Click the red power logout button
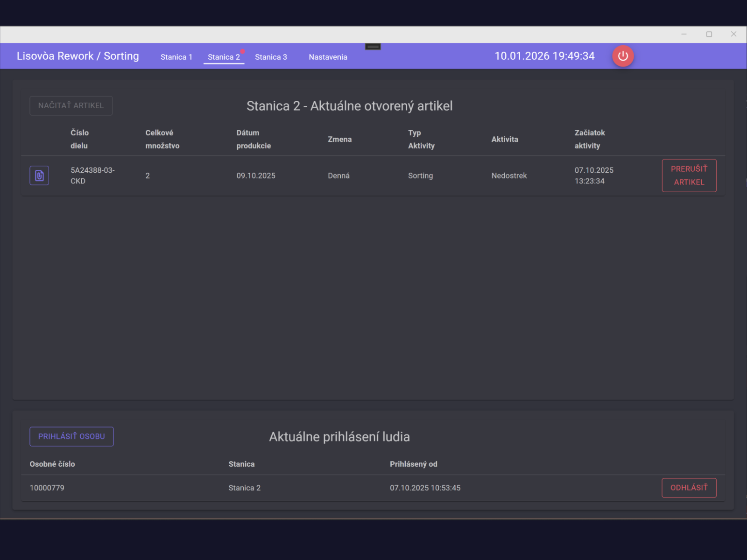 (x=623, y=56)
